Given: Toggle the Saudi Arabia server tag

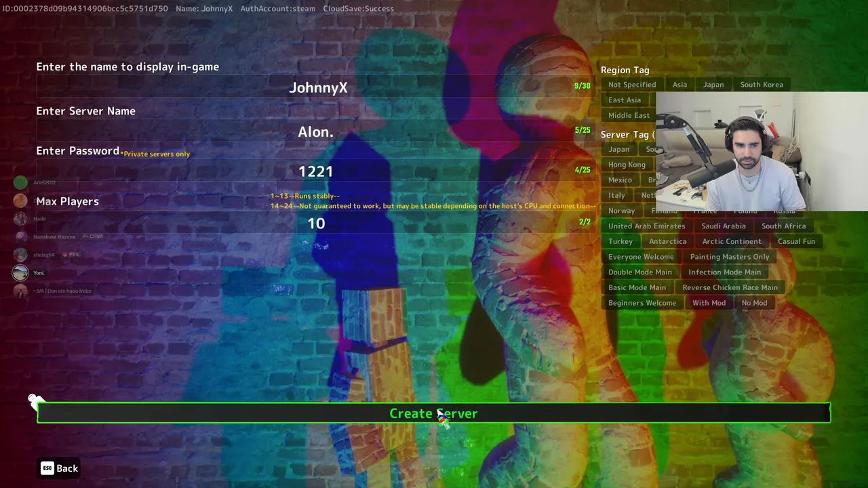Looking at the screenshot, I should pos(724,226).
